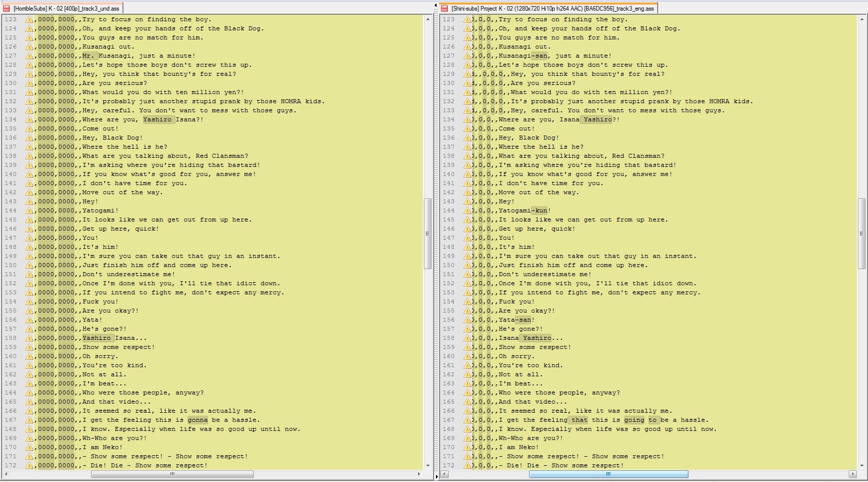Click the warning icon on line 144 in left pane
Viewport: 868px width, 482px height.
30,211
